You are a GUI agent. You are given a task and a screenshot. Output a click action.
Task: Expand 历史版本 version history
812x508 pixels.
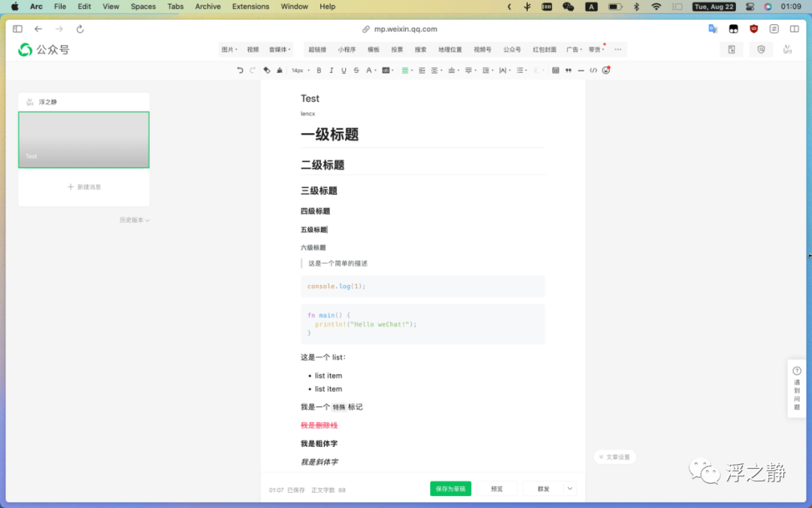point(135,221)
